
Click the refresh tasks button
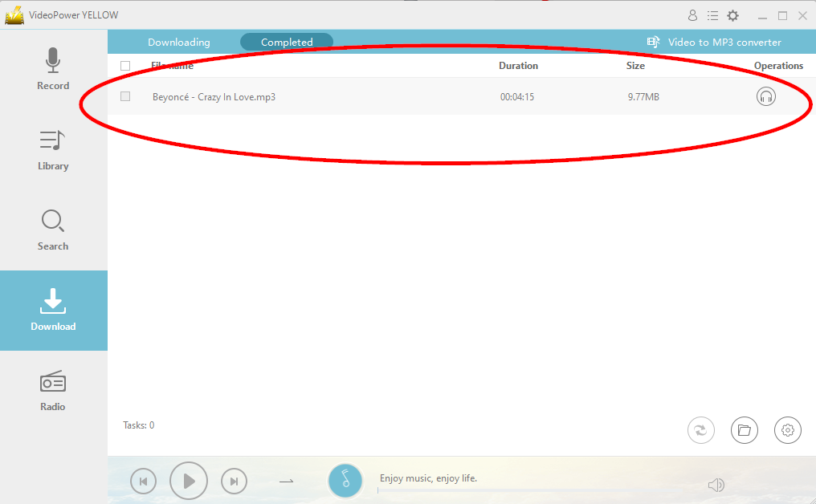pyautogui.click(x=700, y=430)
